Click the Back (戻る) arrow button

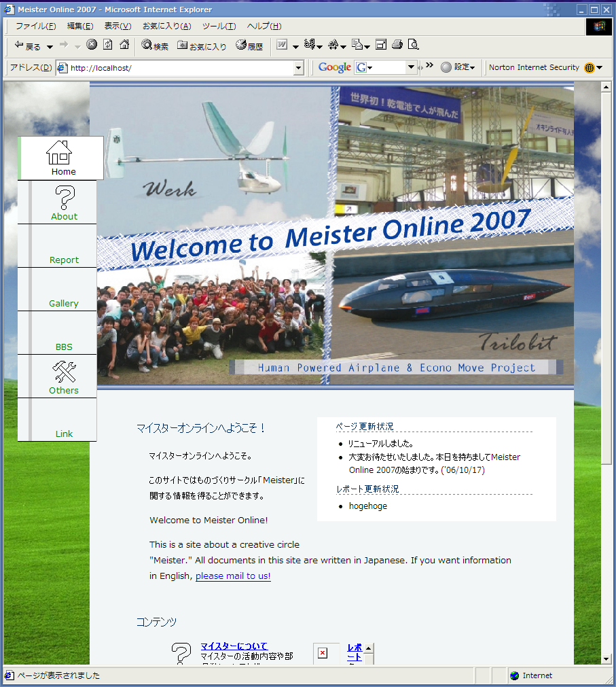pyautogui.click(x=27, y=45)
